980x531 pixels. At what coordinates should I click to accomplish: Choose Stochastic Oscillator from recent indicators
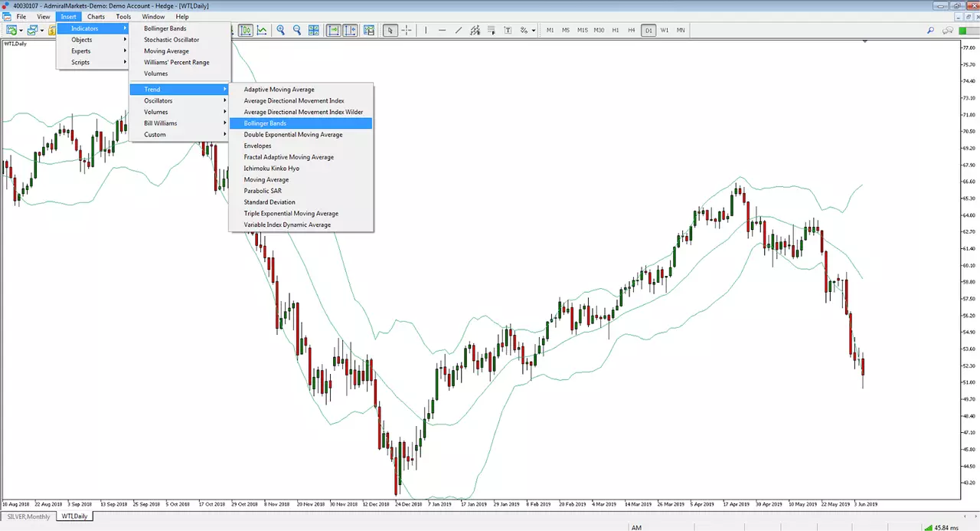pos(179,40)
